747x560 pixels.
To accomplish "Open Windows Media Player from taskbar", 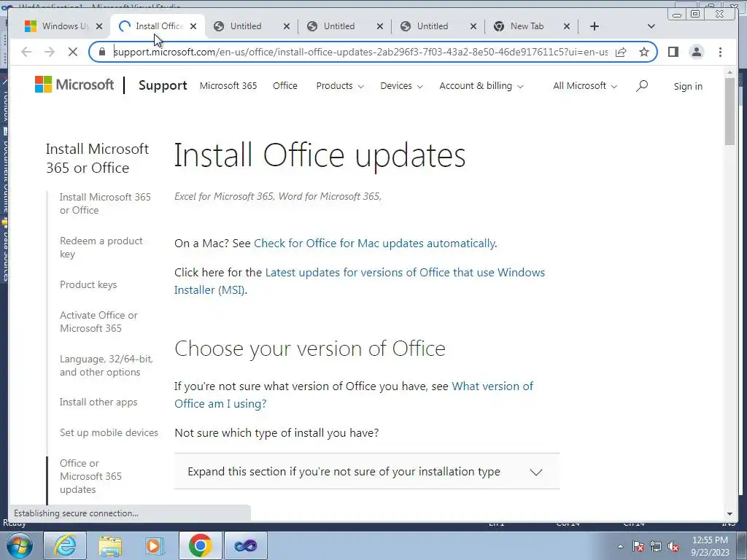I will (155, 545).
